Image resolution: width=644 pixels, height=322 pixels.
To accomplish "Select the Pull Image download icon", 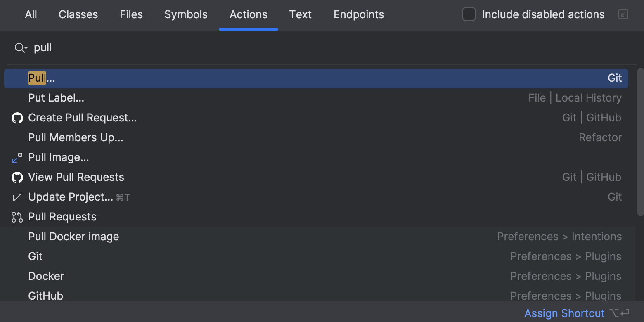I will tap(17, 157).
